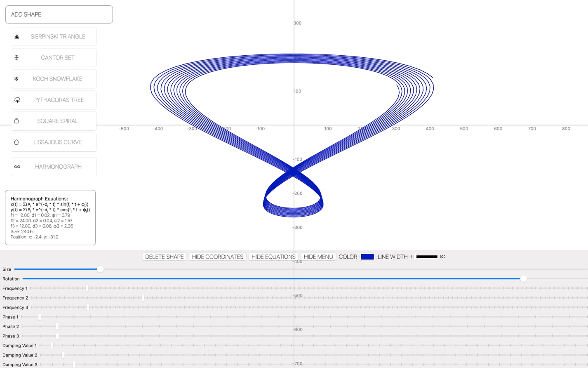Click the Pythagoras Tree icon
The height and width of the screenshot is (368, 588).
(x=17, y=100)
